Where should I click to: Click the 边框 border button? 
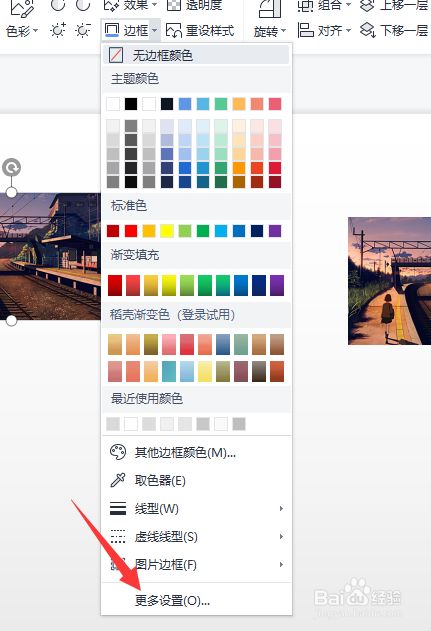coord(126,30)
